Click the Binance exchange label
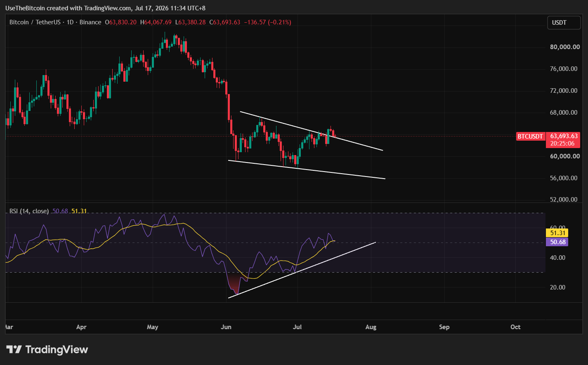 pyautogui.click(x=90, y=22)
